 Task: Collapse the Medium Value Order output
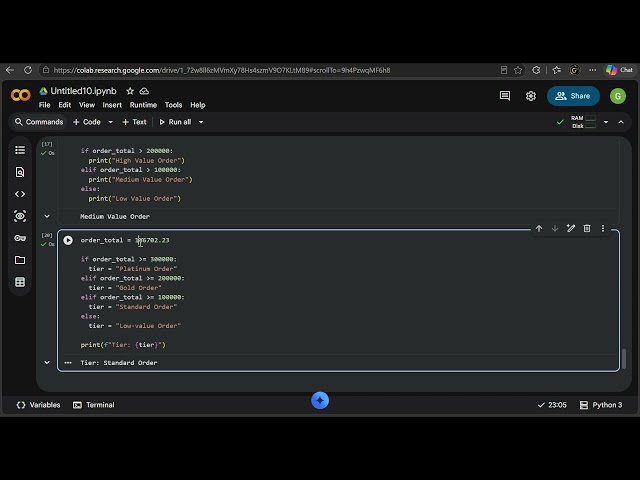(x=47, y=216)
